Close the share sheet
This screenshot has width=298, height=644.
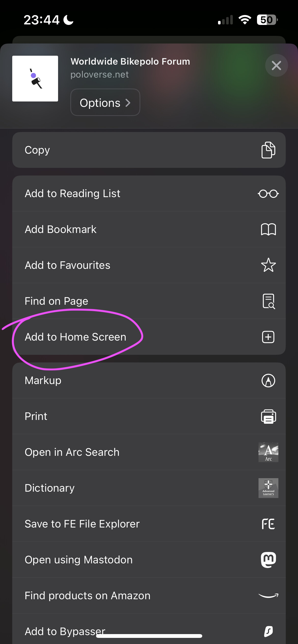[x=276, y=65]
